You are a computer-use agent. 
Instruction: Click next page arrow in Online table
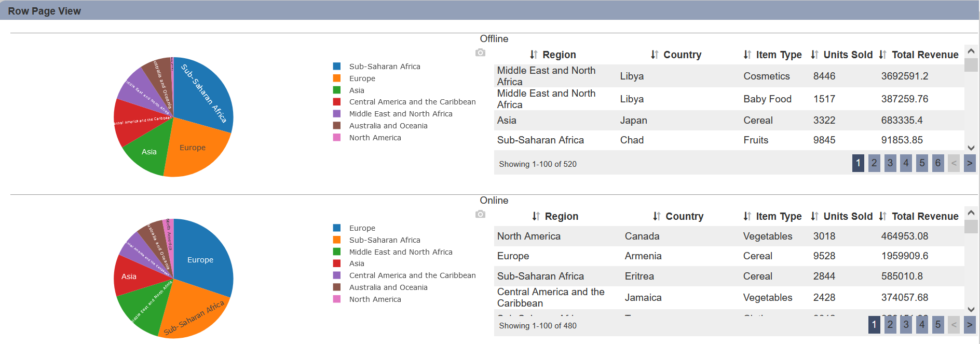click(970, 325)
